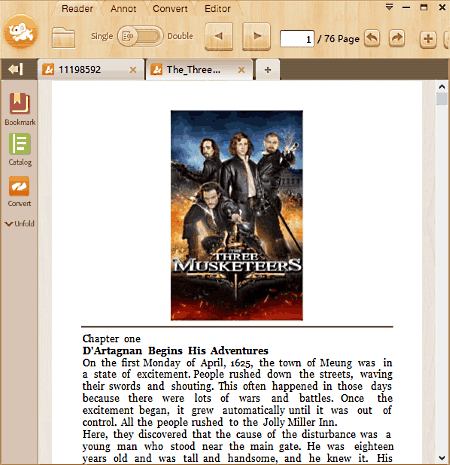Open a file with the folder icon

point(63,38)
